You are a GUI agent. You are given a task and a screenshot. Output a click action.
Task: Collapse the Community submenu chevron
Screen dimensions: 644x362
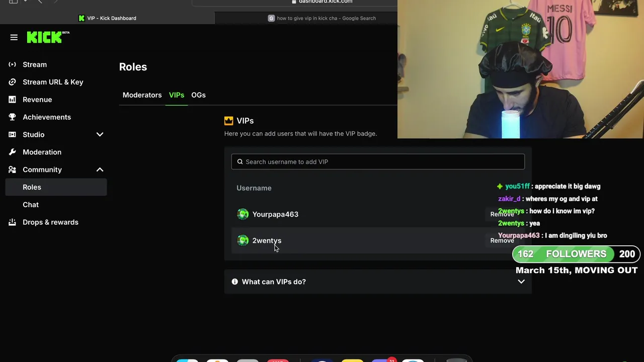tap(100, 169)
